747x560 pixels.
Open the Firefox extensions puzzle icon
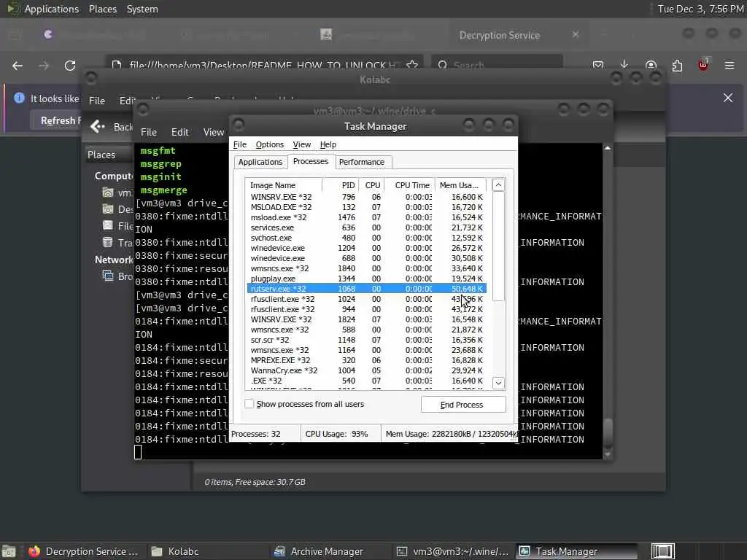click(x=677, y=66)
